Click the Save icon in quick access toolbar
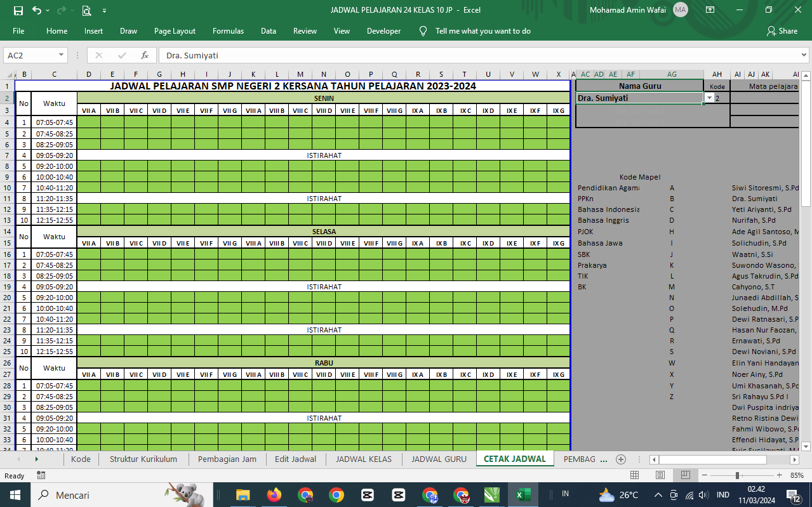The image size is (812, 507). coord(18,10)
